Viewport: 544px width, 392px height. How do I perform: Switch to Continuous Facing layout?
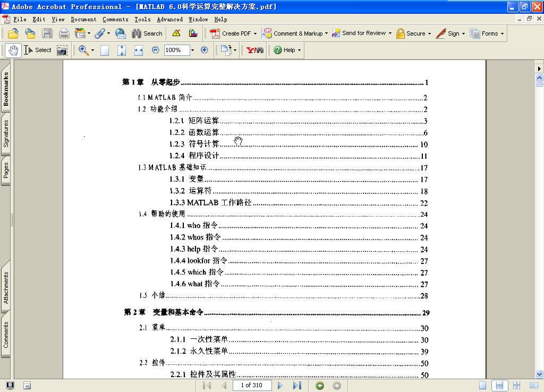(x=516, y=386)
